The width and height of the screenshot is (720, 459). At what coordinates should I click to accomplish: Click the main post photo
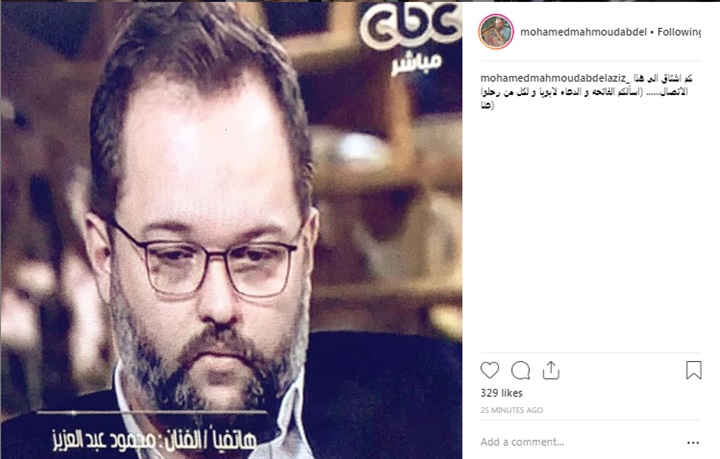tap(231, 230)
